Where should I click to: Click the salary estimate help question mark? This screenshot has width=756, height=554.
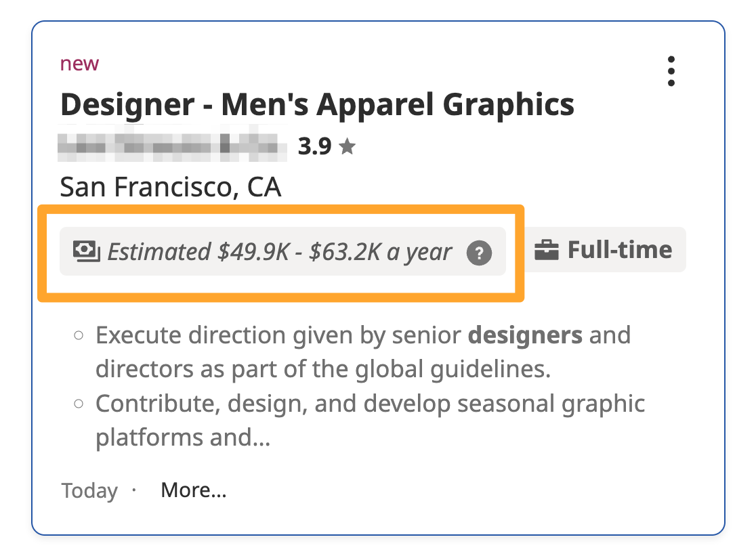click(479, 253)
